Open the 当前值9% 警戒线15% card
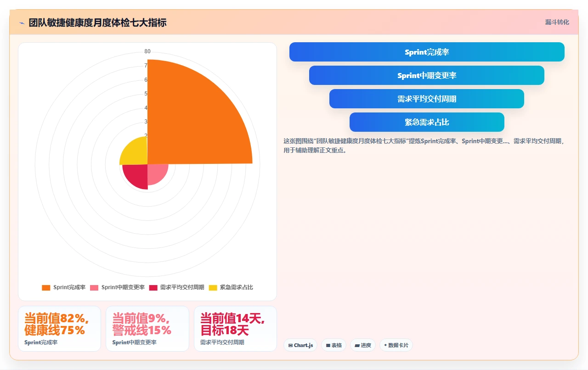 147,329
